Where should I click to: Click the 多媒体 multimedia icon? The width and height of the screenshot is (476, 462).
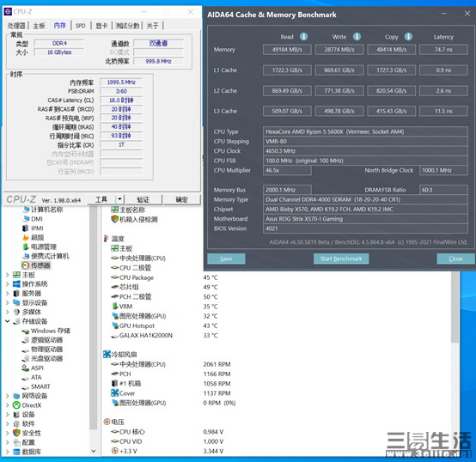(16, 312)
